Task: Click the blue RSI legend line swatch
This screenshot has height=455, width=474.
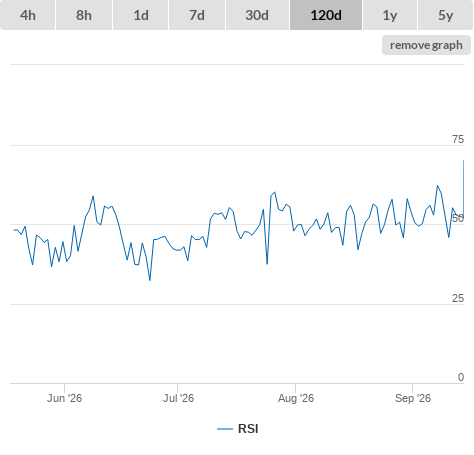Action: [x=225, y=429]
